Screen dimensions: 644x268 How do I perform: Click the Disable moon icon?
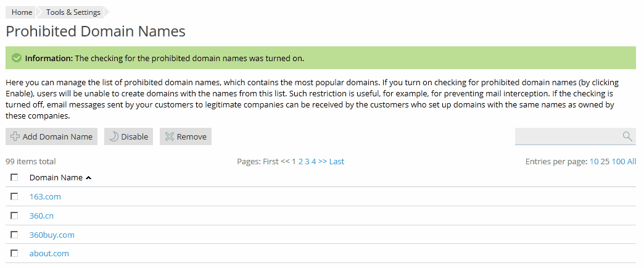[x=114, y=136]
